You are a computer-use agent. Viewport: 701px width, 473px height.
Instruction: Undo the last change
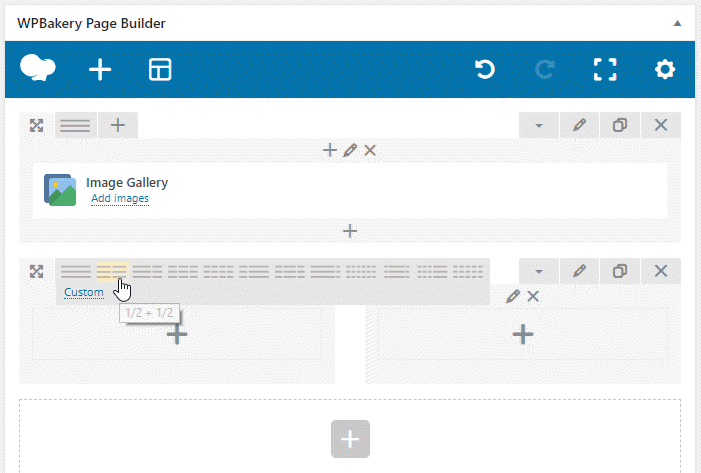(x=485, y=69)
